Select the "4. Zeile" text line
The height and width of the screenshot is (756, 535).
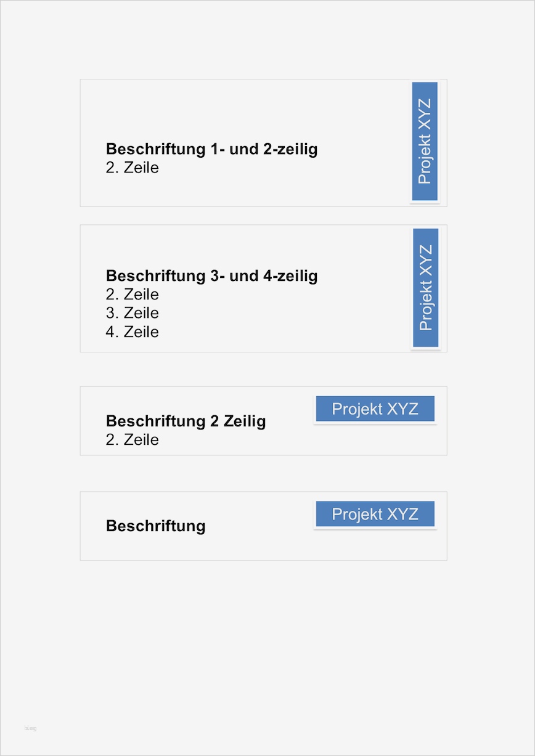pyautogui.click(x=133, y=332)
